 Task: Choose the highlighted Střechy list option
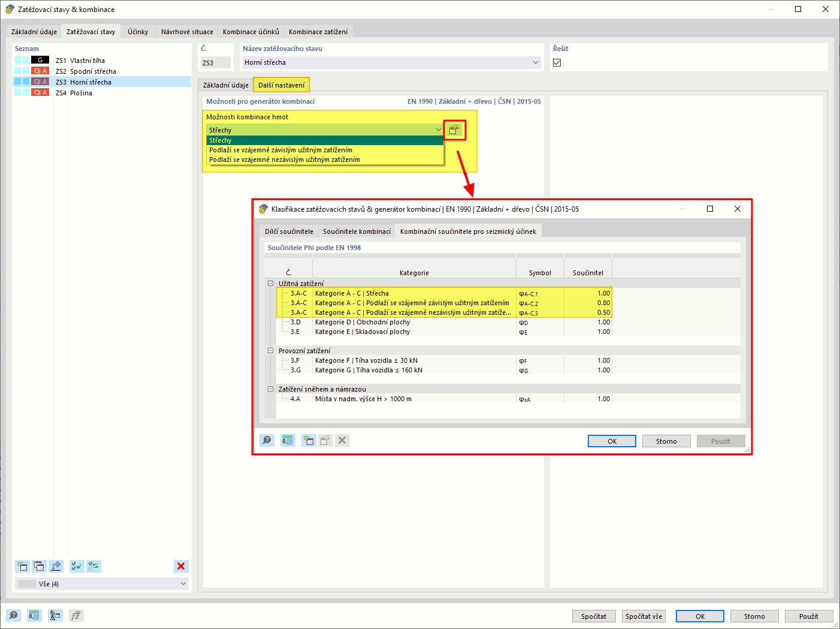click(325, 140)
